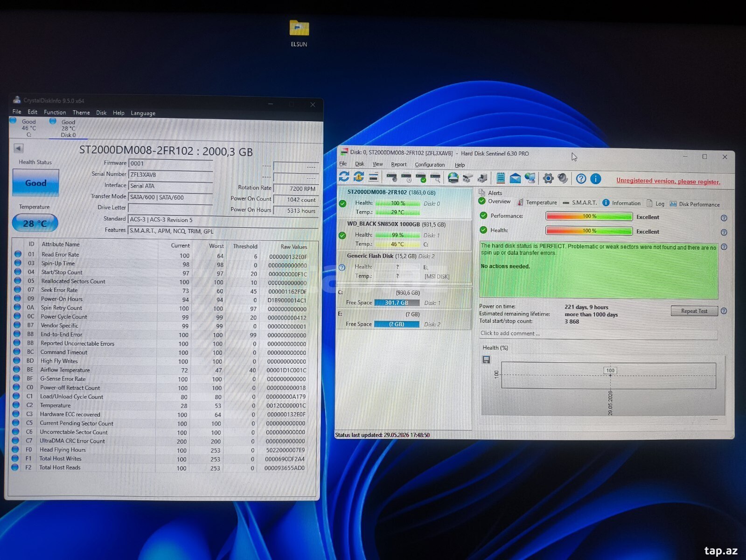The width and height of the screenshot is (746, 560).
Task: Click the drive icon with green checkmark
Action: click(421, 178)
